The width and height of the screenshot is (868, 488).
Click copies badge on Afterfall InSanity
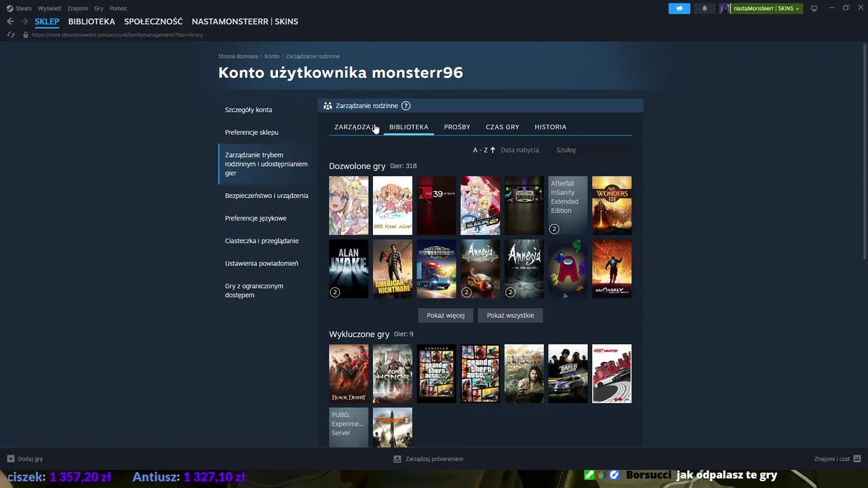pyautogui.click(x=554, y=229)
